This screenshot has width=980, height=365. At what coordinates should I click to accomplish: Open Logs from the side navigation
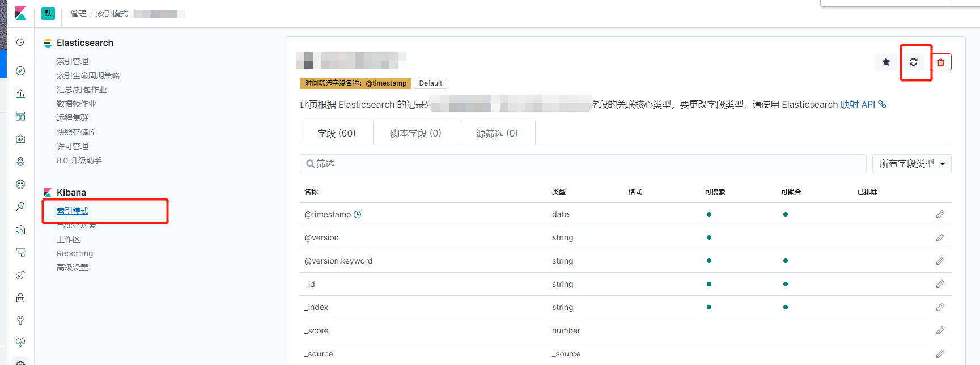(x=20, y=230)
